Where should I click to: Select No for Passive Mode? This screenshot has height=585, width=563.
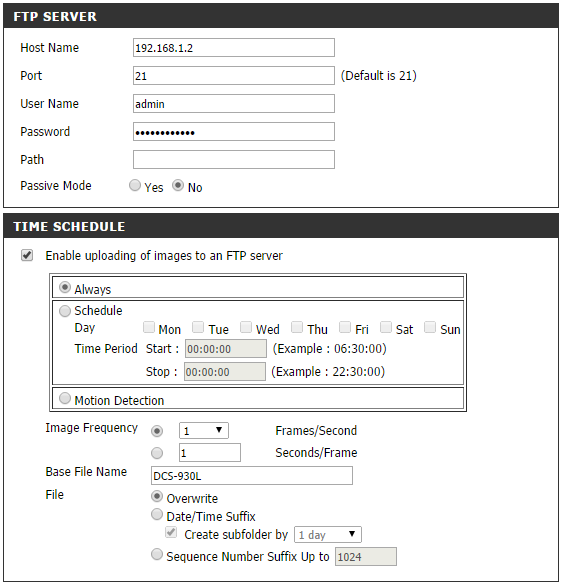[178, 185]
